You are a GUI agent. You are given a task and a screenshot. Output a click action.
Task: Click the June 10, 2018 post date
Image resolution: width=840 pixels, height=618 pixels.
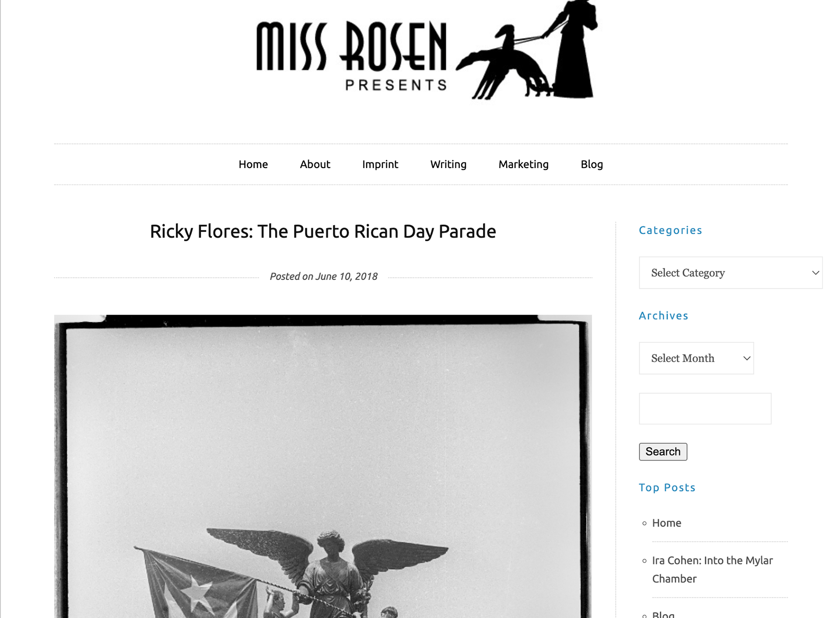pos(346,276)
